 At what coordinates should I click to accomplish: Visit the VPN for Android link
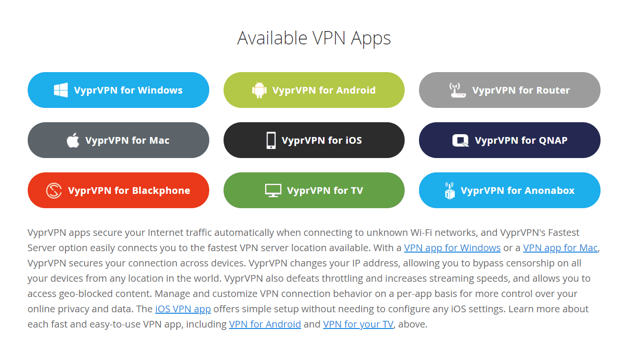(265, 324)
